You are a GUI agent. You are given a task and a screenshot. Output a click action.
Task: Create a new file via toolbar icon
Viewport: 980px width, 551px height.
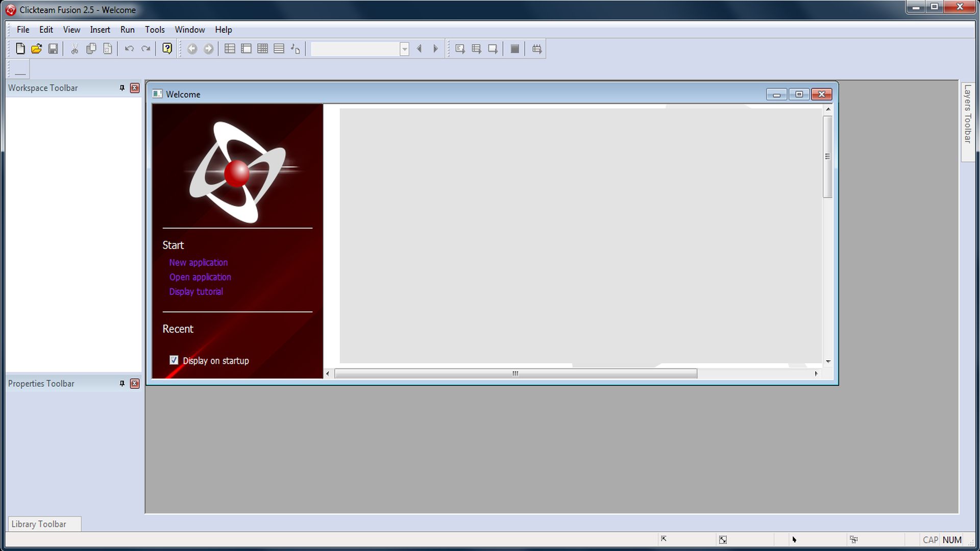point(20,48)
